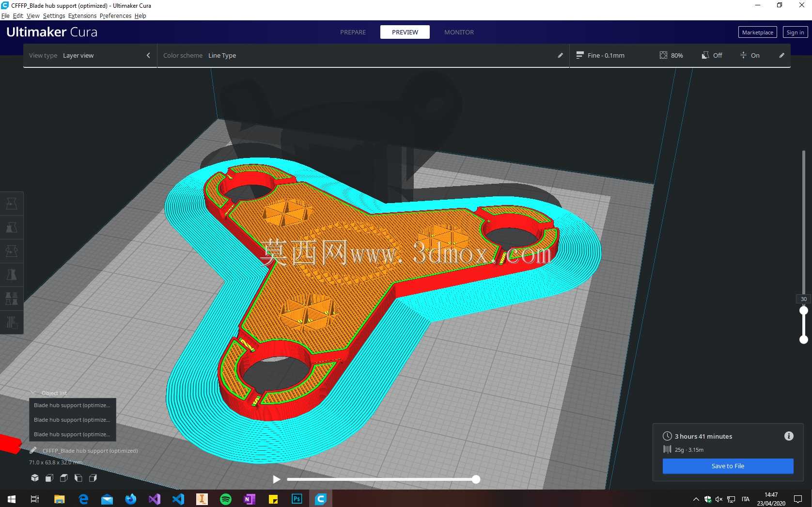Image resolution: width=812 pixels, height=507 pixels.
Task: Open OneNote from the taskbar
Action: coord(250,499)
